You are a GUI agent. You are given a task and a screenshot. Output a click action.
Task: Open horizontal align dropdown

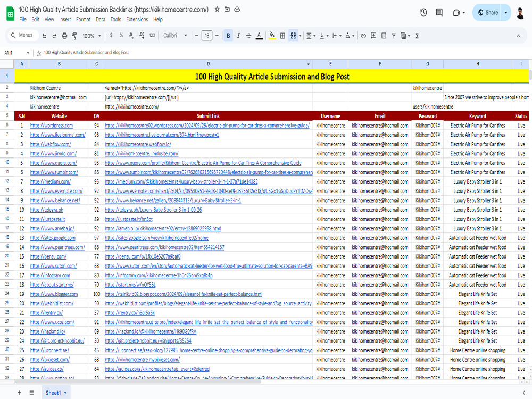click(311, 36)
